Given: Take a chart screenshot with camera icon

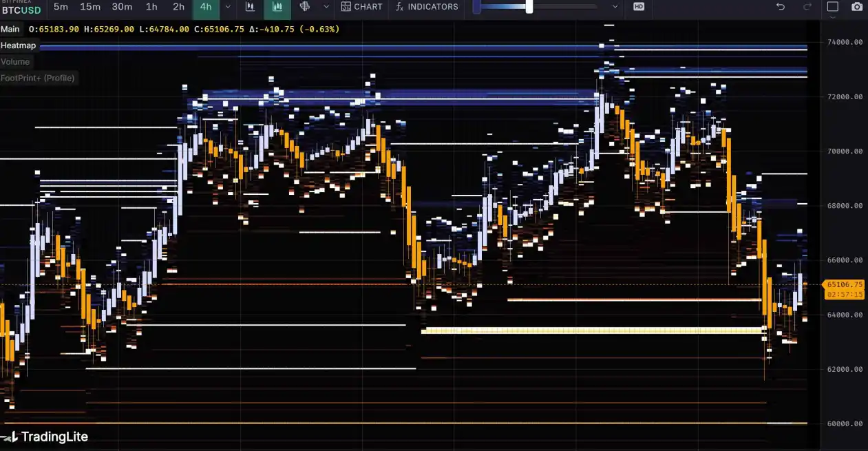Looking at the screenshot, I should point(856,7).
